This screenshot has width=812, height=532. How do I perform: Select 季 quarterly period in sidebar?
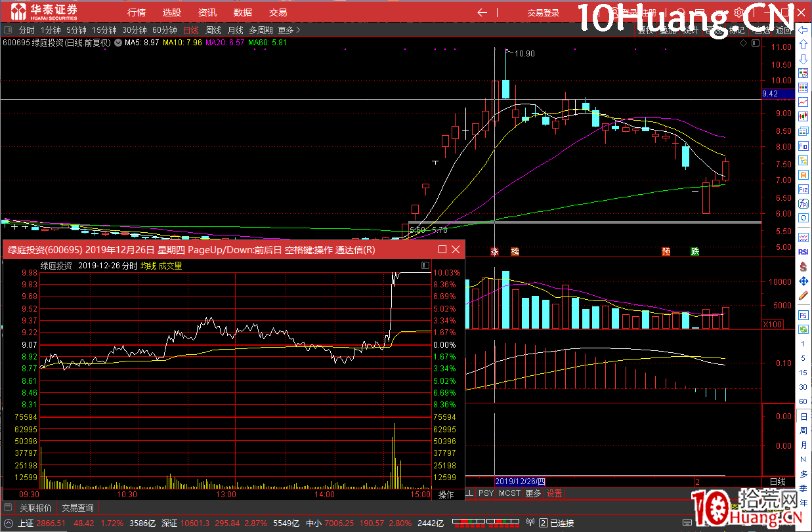(x=803, y=489)
